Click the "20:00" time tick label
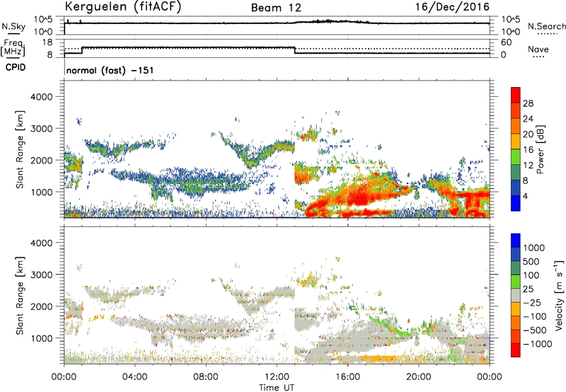 418,377
